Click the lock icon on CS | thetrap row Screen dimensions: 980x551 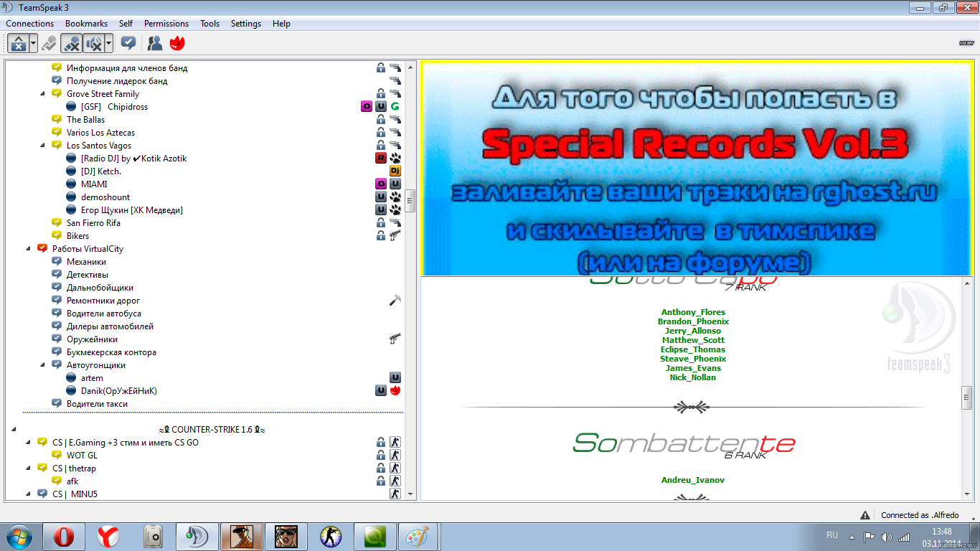click(x=381, y=468)
